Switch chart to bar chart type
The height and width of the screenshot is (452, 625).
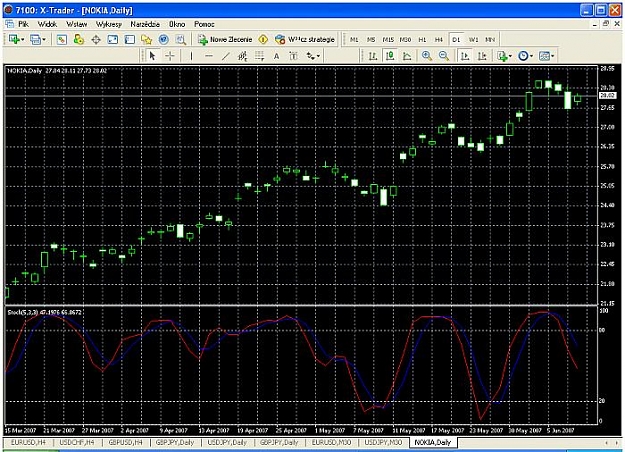373,56
